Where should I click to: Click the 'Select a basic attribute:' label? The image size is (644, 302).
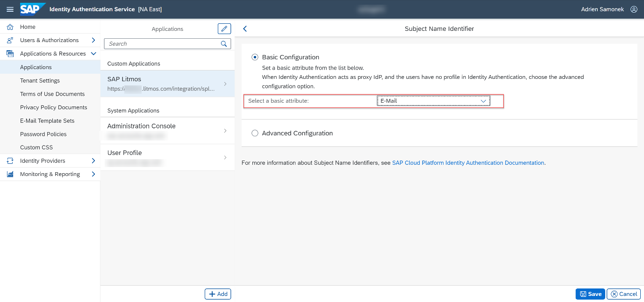[x=279, y=101]
